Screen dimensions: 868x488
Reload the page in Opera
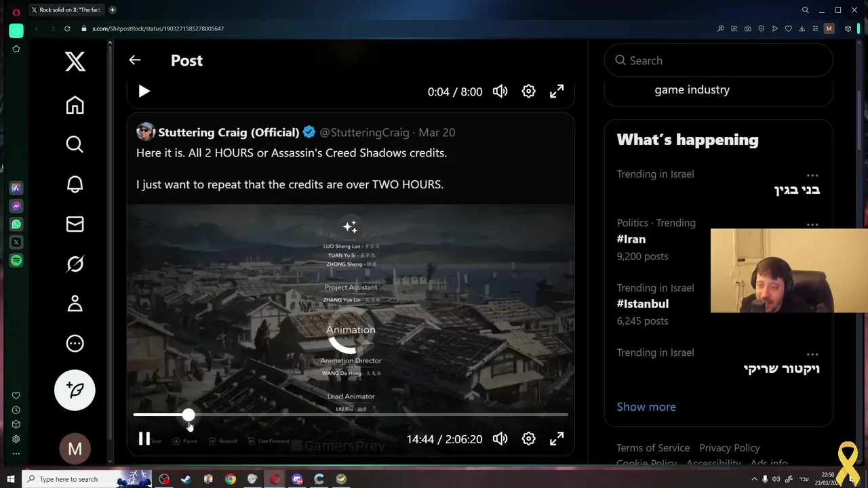coord(67,28)
